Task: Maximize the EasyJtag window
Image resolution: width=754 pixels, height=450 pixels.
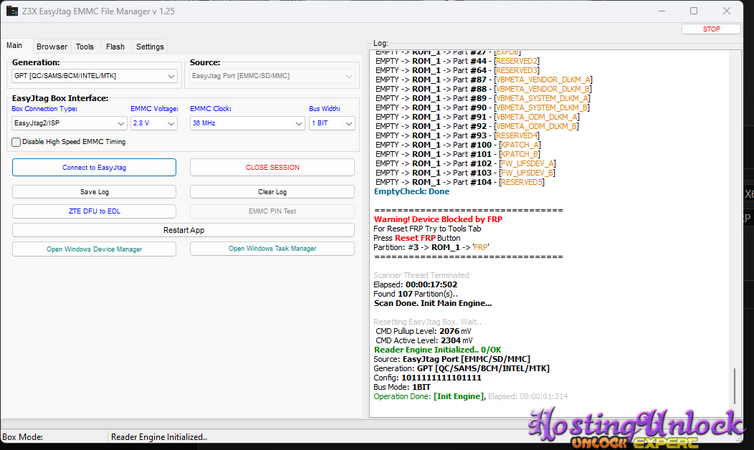Action: 694,10
